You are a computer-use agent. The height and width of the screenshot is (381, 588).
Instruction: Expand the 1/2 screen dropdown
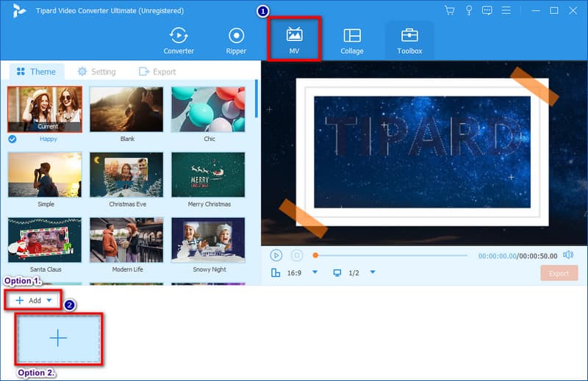point(373,272)
